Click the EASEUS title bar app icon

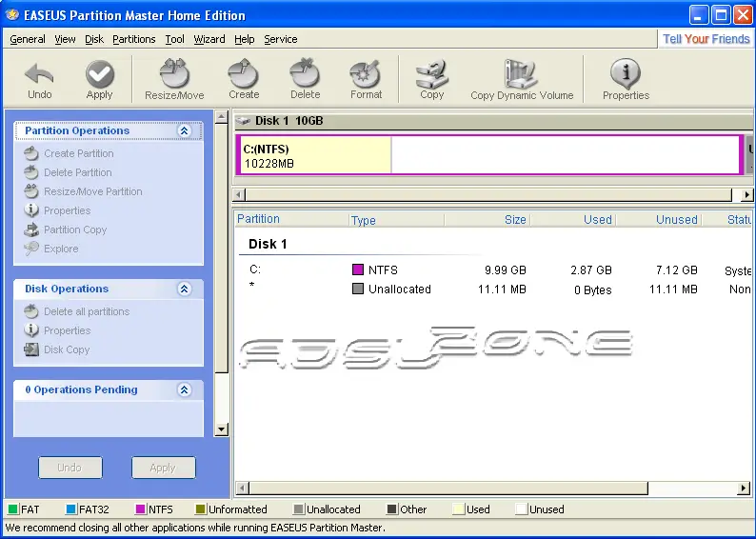point(12,15)
